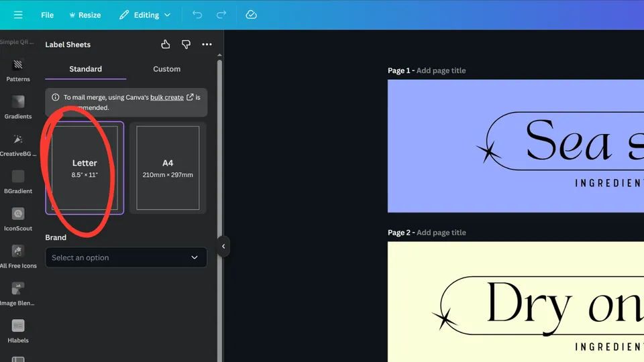Click the star decoration on page 1 label

488,153
